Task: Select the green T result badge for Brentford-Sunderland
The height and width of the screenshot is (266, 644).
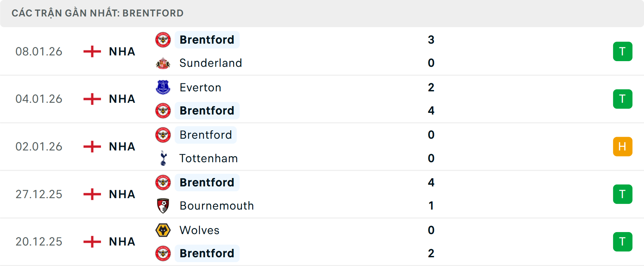Action: pos(623,51)
